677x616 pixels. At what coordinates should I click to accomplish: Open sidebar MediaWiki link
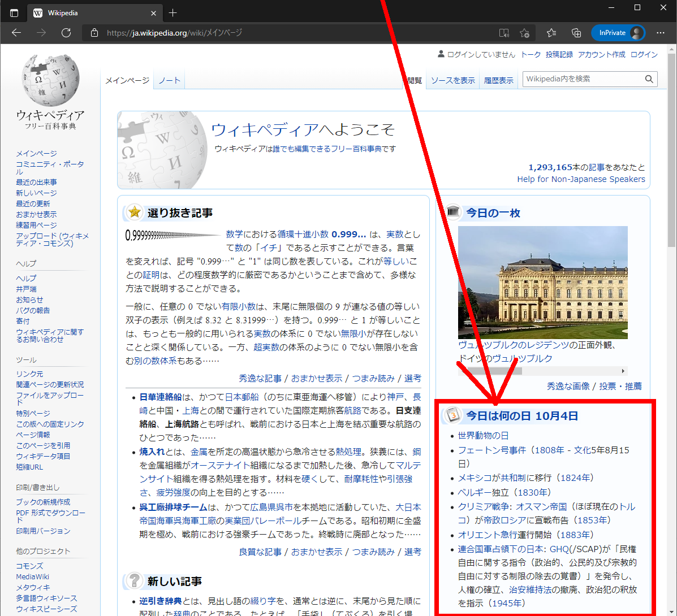pyautogui.click(x=32, y=577)
